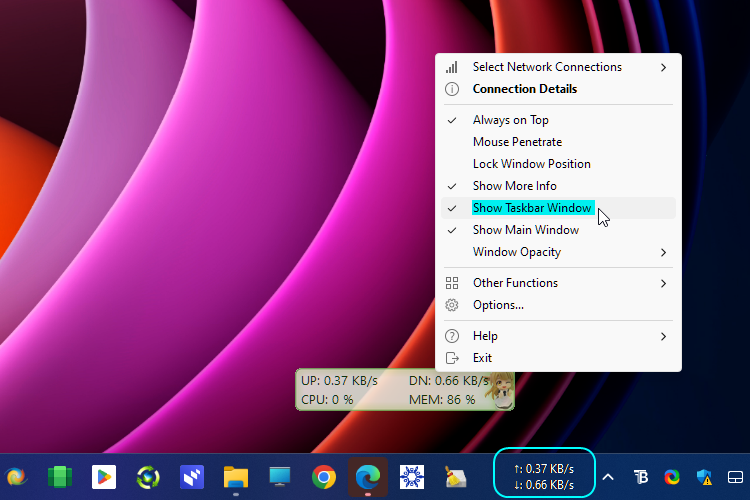The width and height of the screenshot is (750, 500).
Task: Click the floating window UP speed text
Action: [x=339, y=381]
